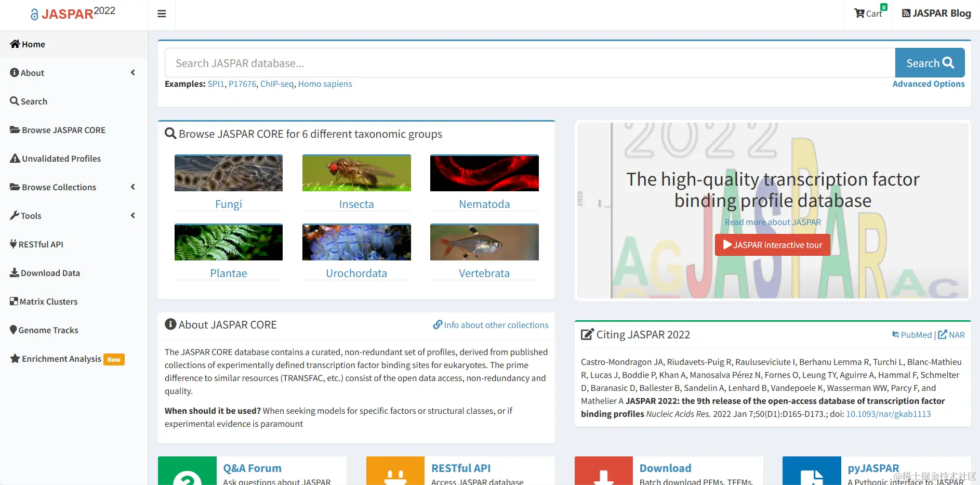The width and height of the screenshot is (980, 485).
Task: Click the blue Search button
Action: (930, 63)
